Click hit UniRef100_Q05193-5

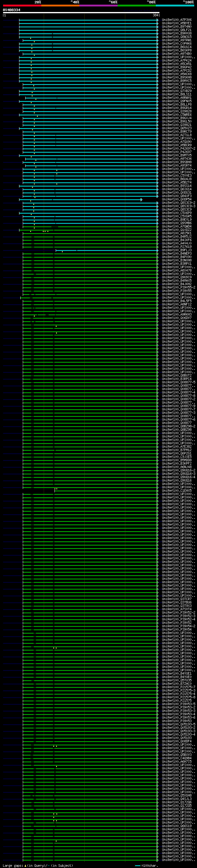179,725
